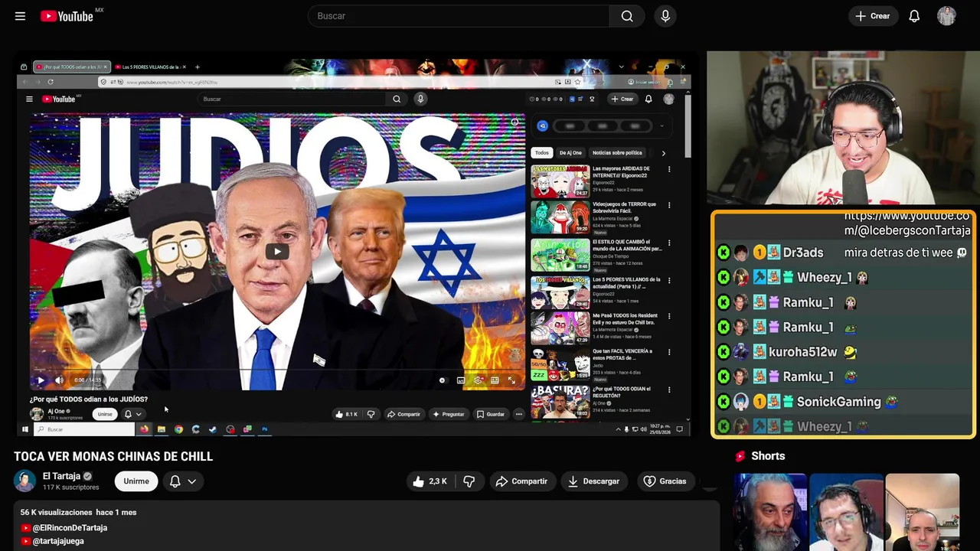980x551 pixels.
Task: Select the 'Todos' chip in the inner sidebar
Action: pyautogui.click(x=542, y=153)
